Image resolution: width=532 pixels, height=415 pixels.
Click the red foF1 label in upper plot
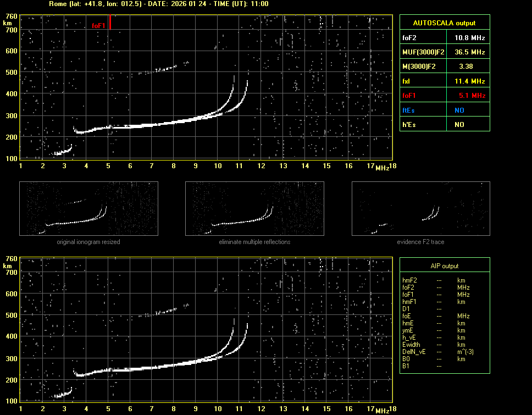(x=98, y=25)
